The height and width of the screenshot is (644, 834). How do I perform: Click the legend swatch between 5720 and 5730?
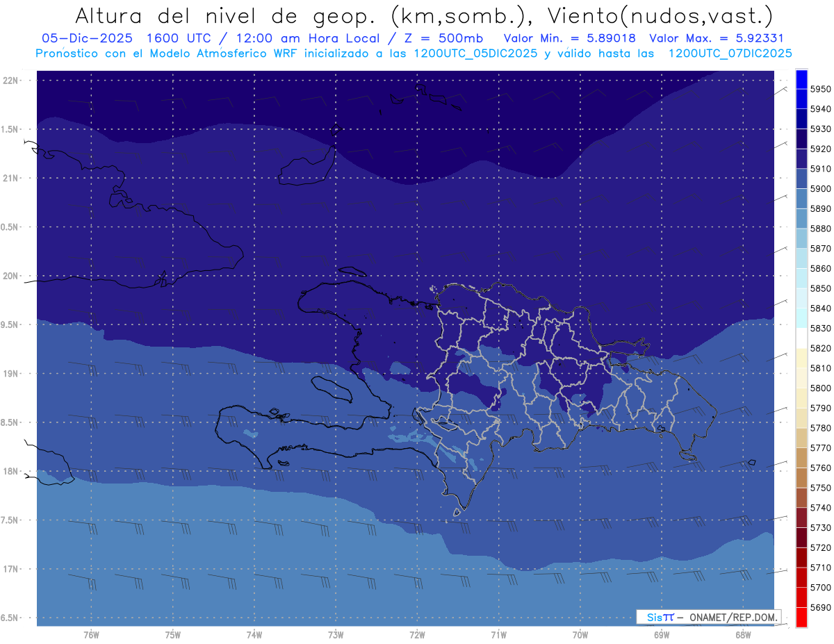801,538
